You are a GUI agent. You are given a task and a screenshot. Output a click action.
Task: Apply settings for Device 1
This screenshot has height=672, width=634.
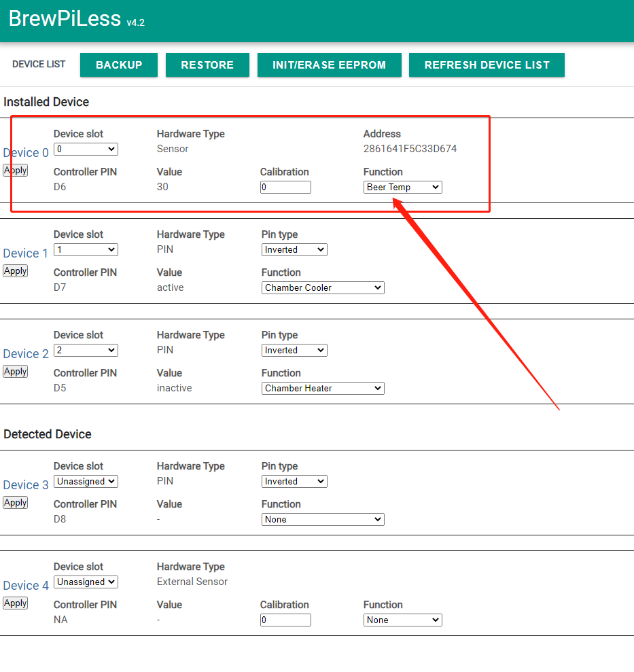tap(16, 271)
